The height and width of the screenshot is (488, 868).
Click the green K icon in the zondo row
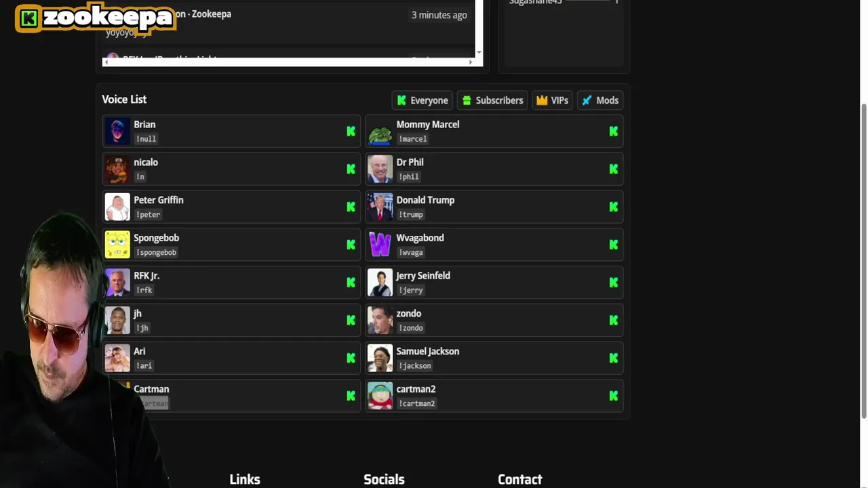[613, 321]
